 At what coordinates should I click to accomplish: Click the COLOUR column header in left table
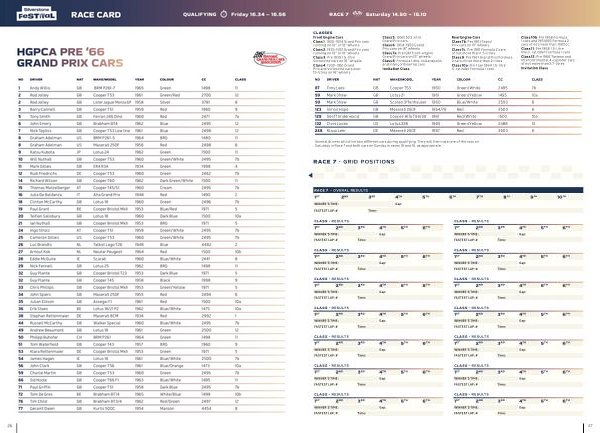pos(167,80)
